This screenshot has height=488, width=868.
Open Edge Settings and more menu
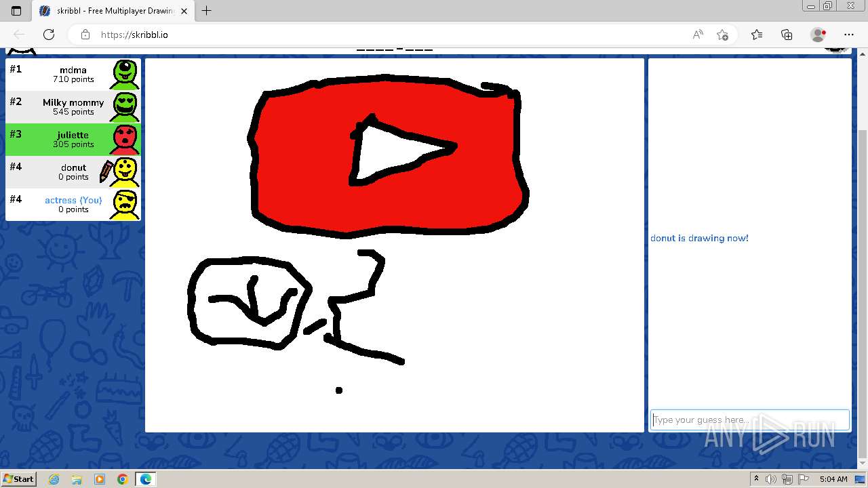849,35
